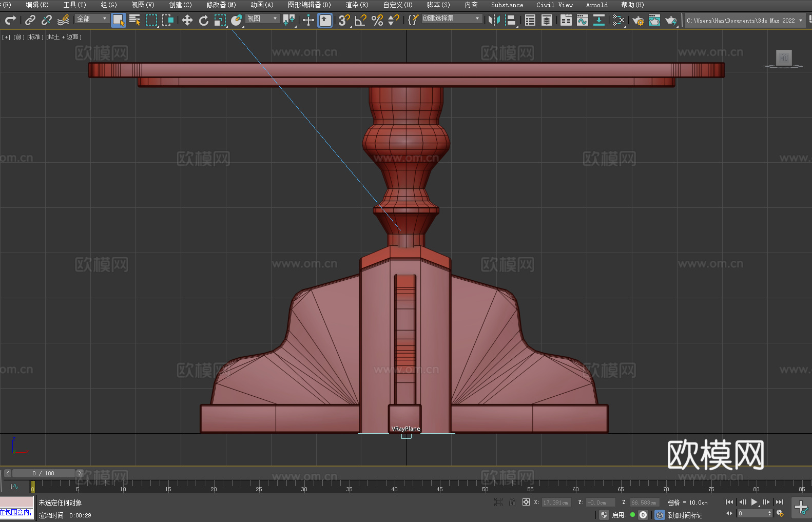Click the pink MAXScript listener swatch

click(16, 502)
